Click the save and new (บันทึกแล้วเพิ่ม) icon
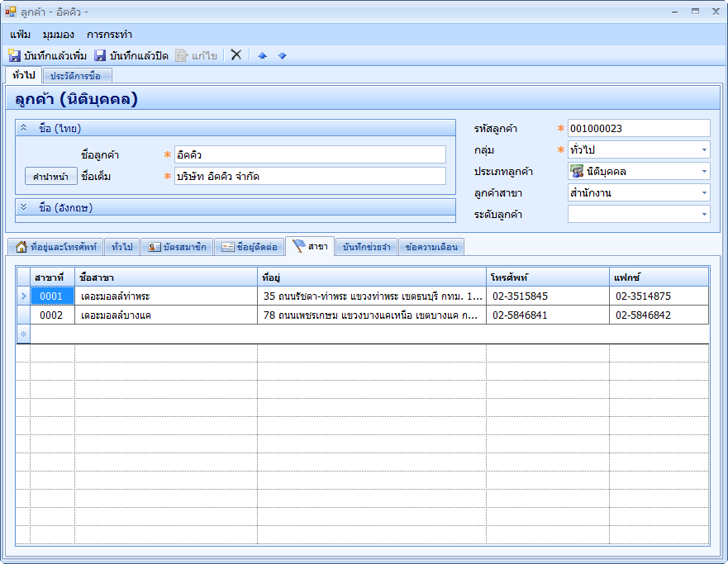Screen dimensions: 728x564 point(15,55)
